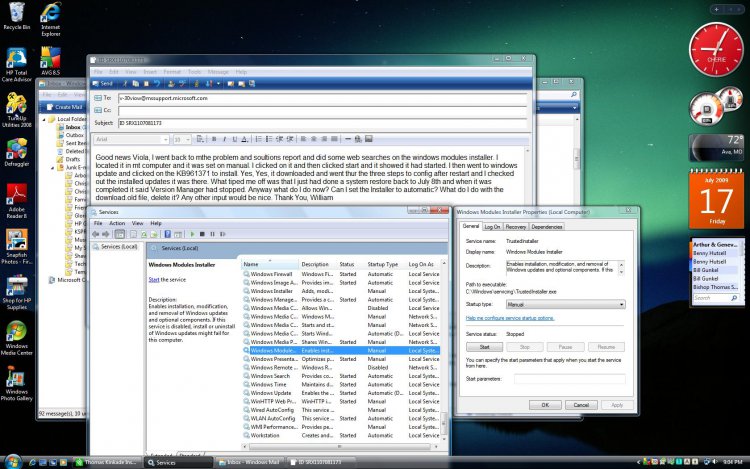750x469 pixels.
Task: Select the Windows Search service row
Action: tap(341, 376)
